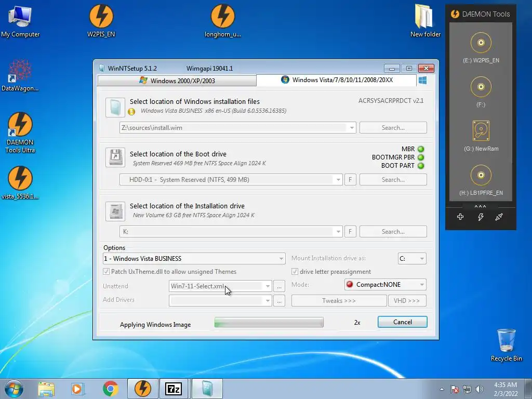Click F button next to Installation drive

tap(350, 232)
